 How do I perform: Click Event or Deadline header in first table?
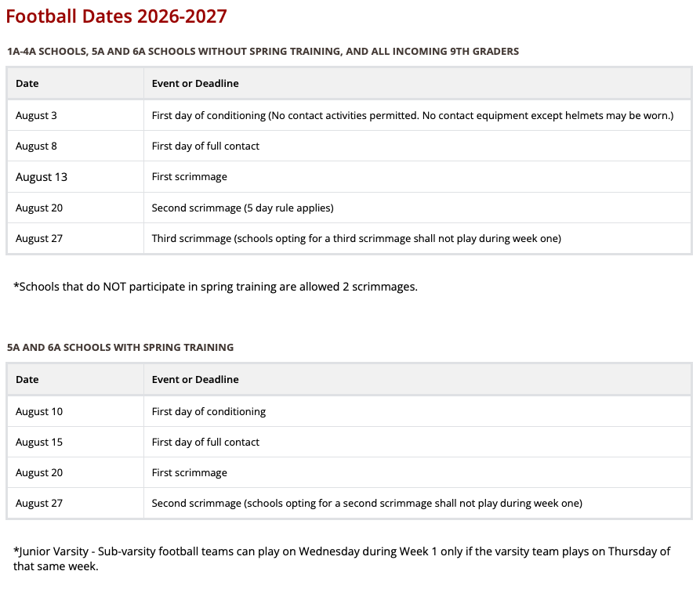tap(417, 84)
